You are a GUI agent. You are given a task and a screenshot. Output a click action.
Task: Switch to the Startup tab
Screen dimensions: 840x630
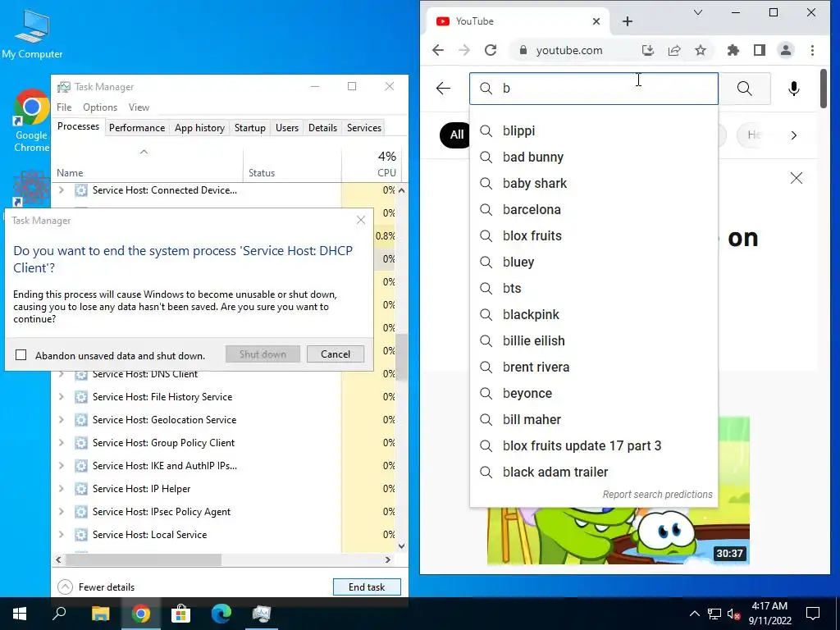(249, 127)
